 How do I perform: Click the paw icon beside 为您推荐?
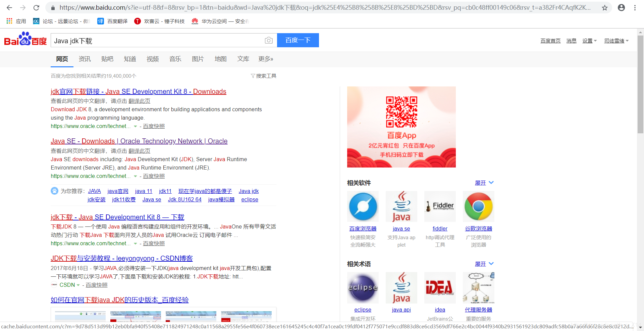tap(54, 191)
